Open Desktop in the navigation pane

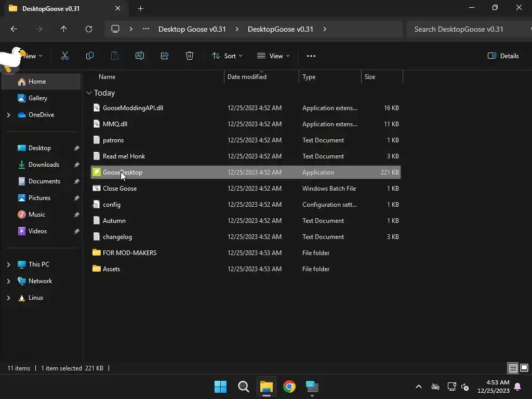pos(42,148)
